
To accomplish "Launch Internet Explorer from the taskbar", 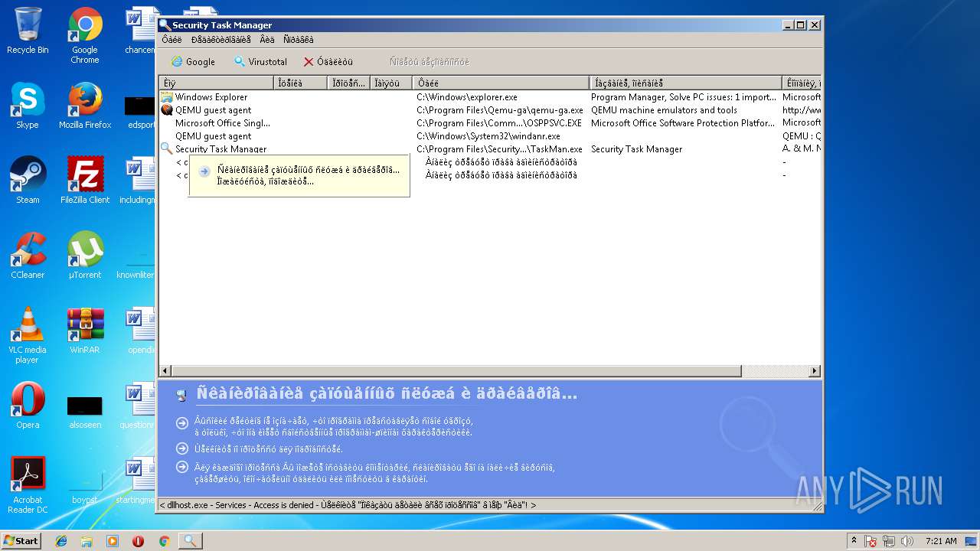I will (61, 541).
